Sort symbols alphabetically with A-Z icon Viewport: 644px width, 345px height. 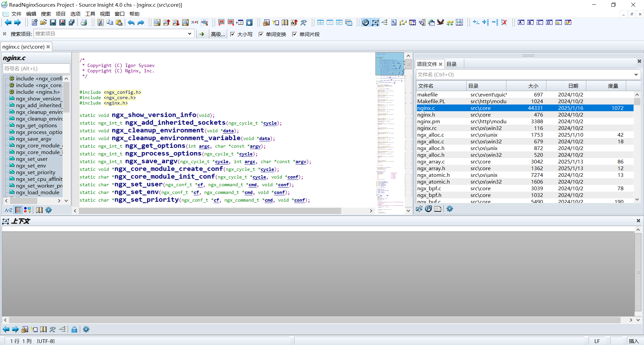tap(8, 210)
